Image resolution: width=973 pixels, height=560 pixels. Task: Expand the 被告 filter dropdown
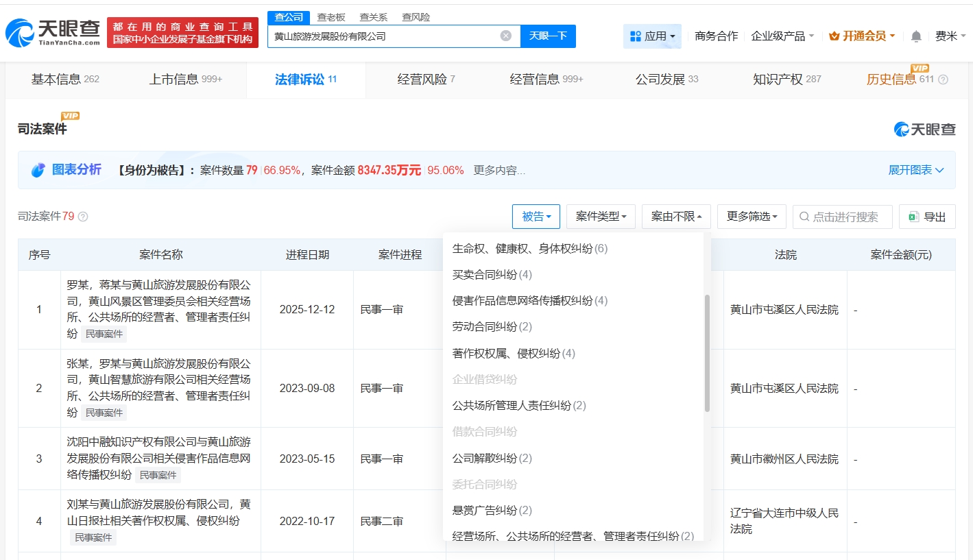tap(536, 217)
